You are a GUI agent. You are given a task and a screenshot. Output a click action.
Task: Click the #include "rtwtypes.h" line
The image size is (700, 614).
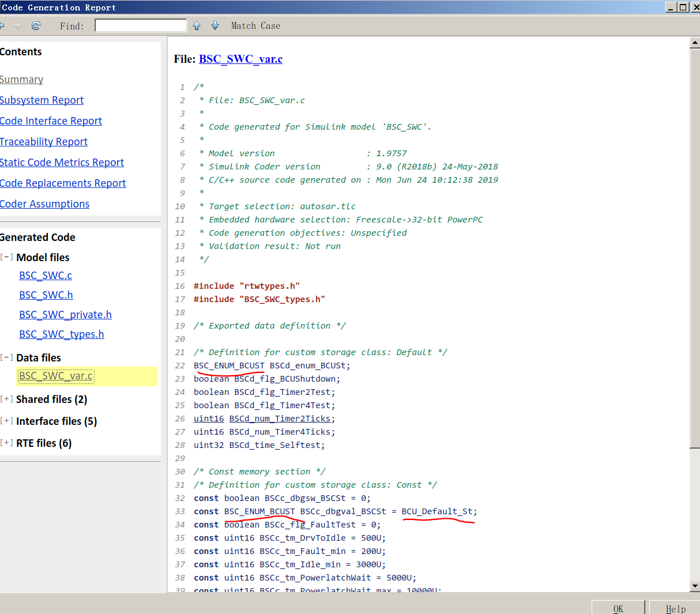click(x=247, y=286)
